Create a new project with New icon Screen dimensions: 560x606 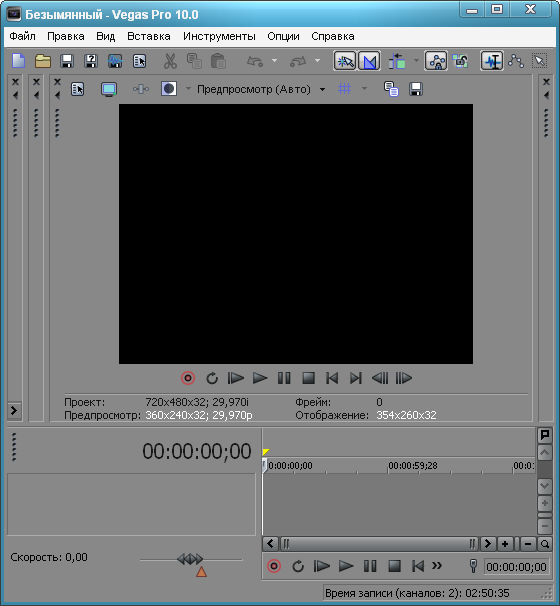point(19,61)
